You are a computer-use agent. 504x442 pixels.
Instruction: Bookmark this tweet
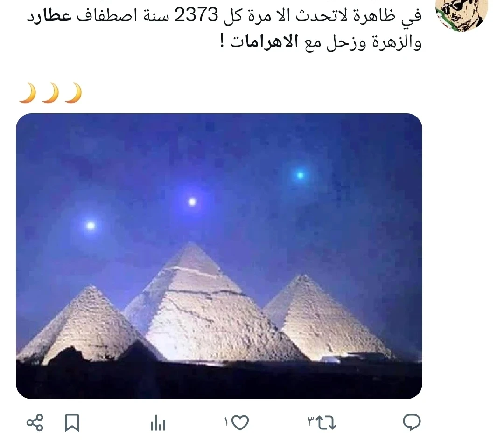[x=72, y=422]
